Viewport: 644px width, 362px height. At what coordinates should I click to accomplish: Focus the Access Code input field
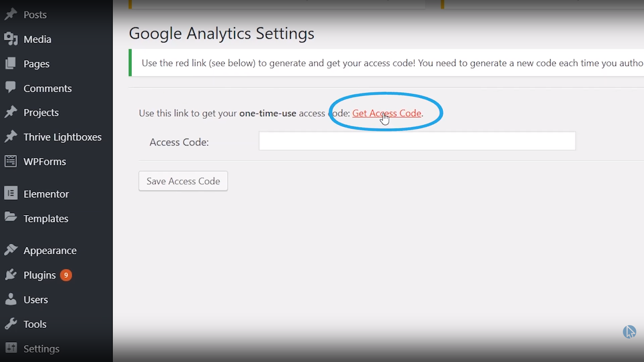[x=417, y=141]
